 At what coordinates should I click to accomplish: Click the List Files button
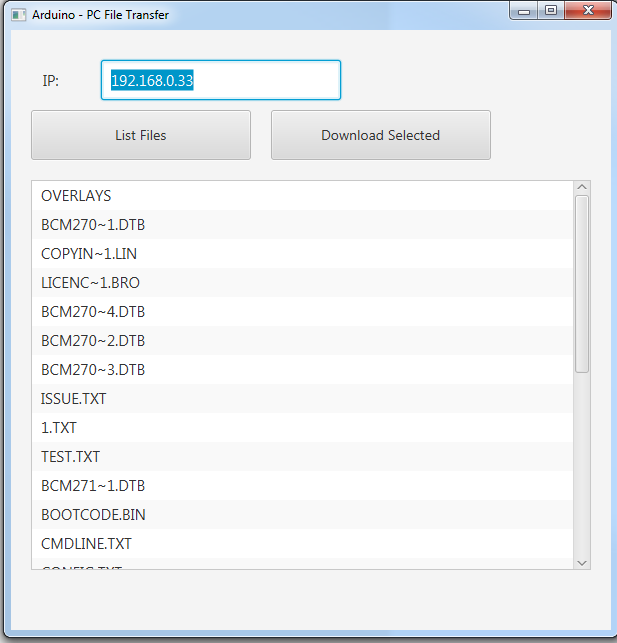141,135
